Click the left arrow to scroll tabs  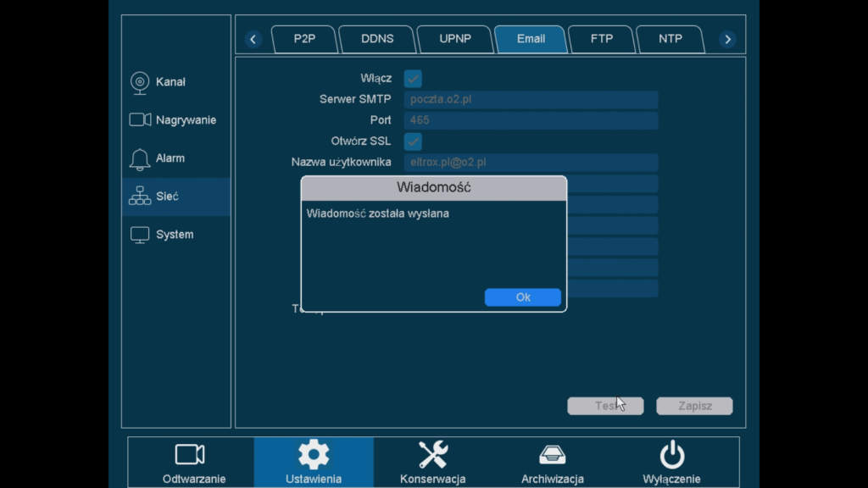253,38
